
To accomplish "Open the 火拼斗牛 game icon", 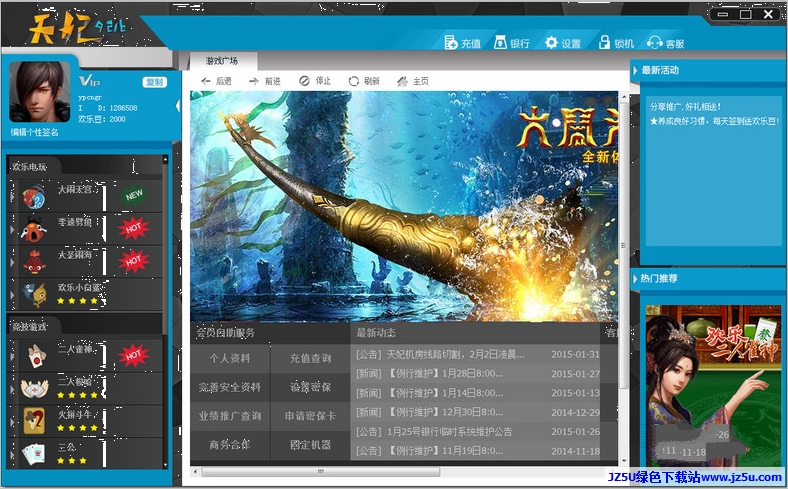I will tap(34, 421).
